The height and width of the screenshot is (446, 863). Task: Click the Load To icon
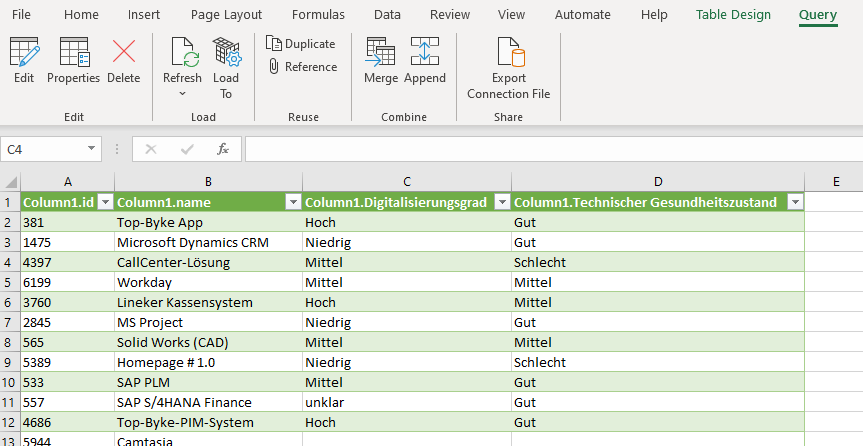(x=226, y=52)
